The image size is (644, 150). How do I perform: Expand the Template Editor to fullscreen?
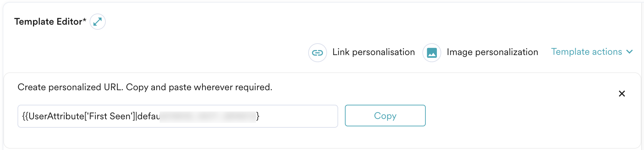click(98, 22)
